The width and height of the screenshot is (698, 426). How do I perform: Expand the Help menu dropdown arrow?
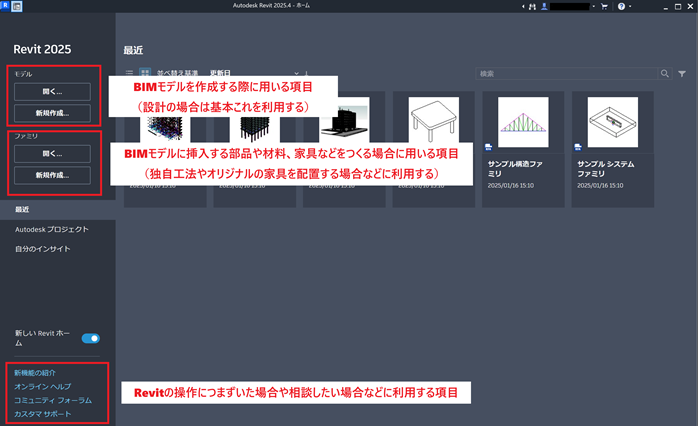[x=629, y=6]
